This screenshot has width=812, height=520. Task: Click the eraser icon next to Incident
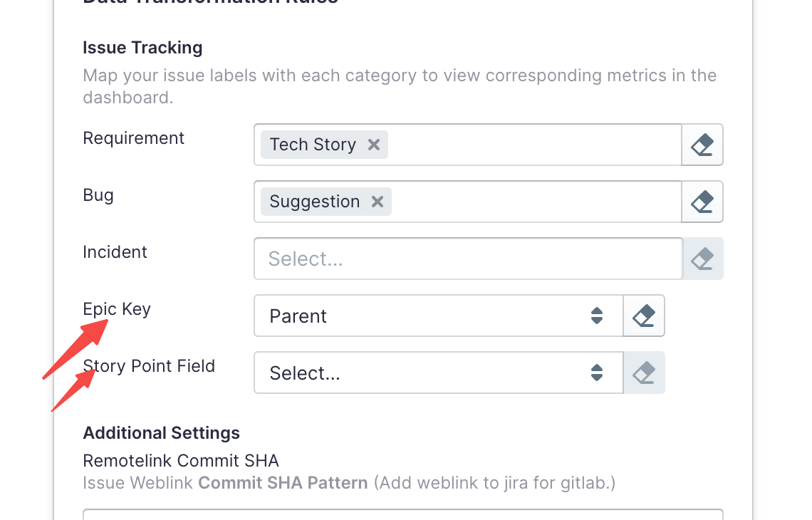pyautogui.click(x=702, y=259)
